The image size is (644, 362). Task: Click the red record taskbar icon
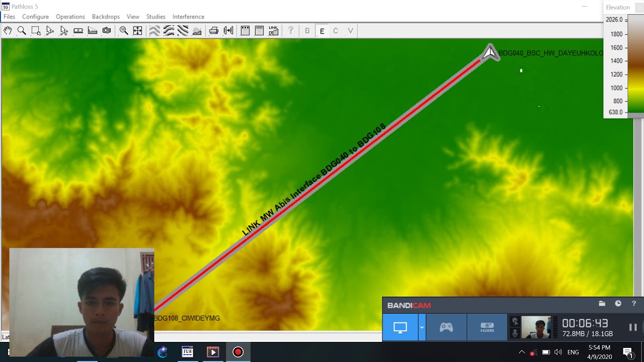[x=238, y=352]
